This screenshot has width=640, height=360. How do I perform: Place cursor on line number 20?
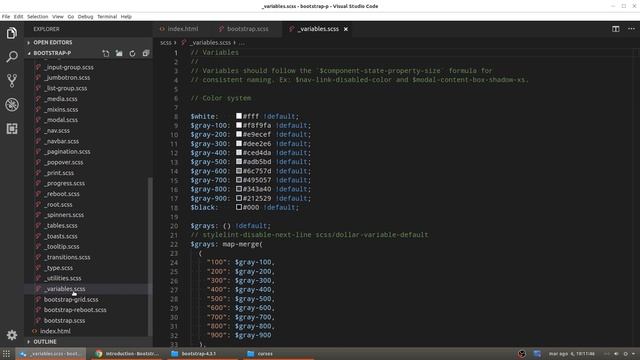click(174, 226)
